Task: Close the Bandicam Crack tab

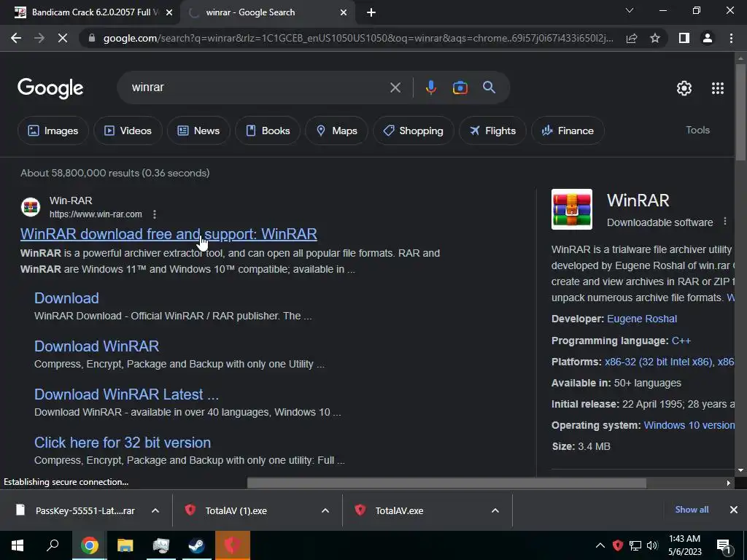Action: tap(169, 13)
